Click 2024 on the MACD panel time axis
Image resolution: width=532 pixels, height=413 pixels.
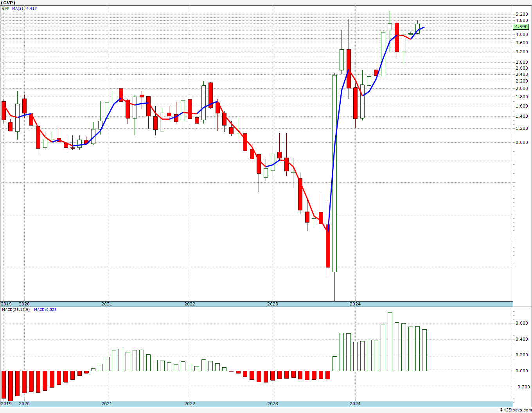point(355,404)
